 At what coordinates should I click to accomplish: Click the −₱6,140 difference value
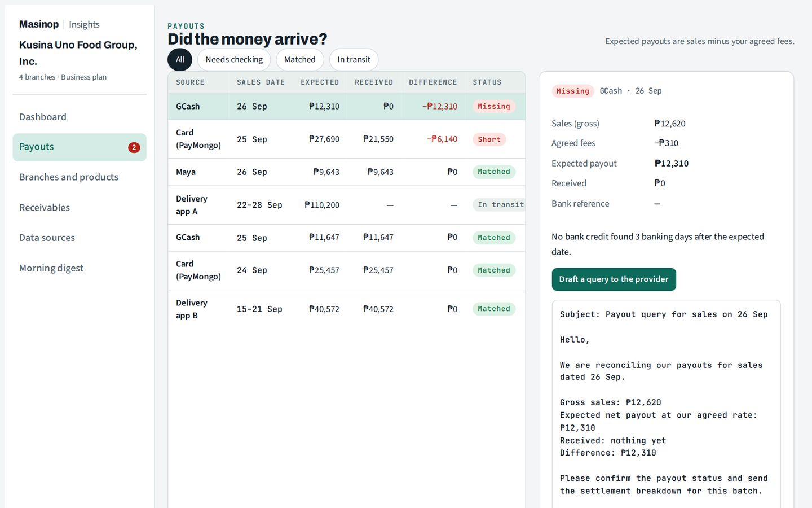coord(442,139)
